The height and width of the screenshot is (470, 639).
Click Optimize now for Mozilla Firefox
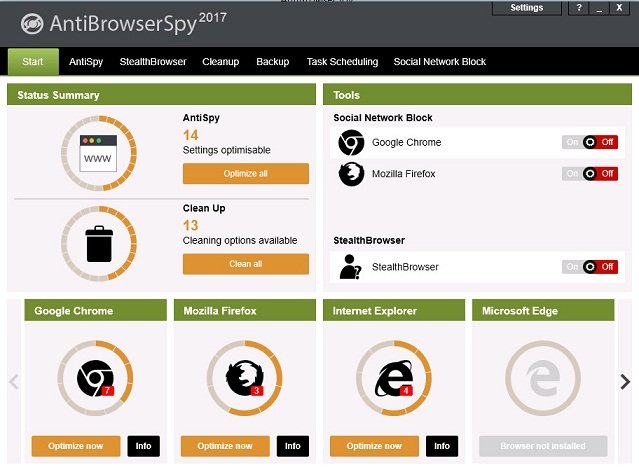[225, 446]
